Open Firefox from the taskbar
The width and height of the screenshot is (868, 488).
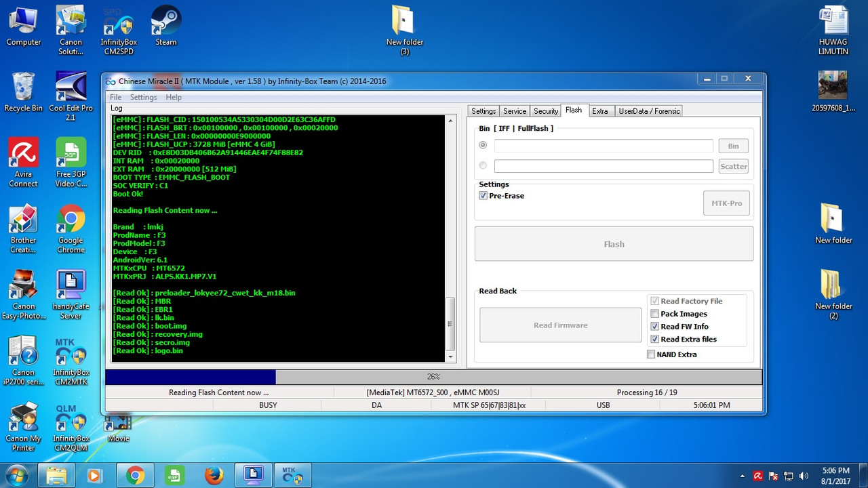[214, 476]
